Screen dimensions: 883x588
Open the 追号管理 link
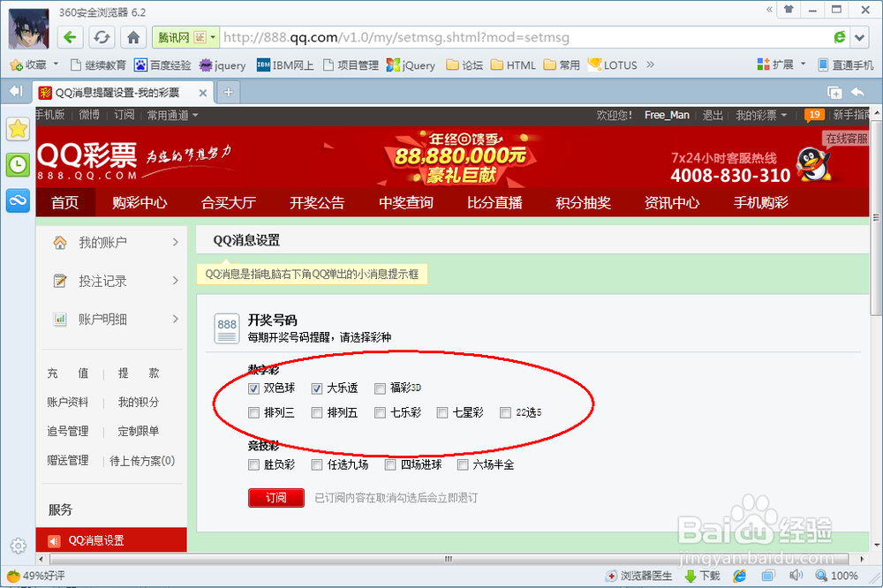68,432
